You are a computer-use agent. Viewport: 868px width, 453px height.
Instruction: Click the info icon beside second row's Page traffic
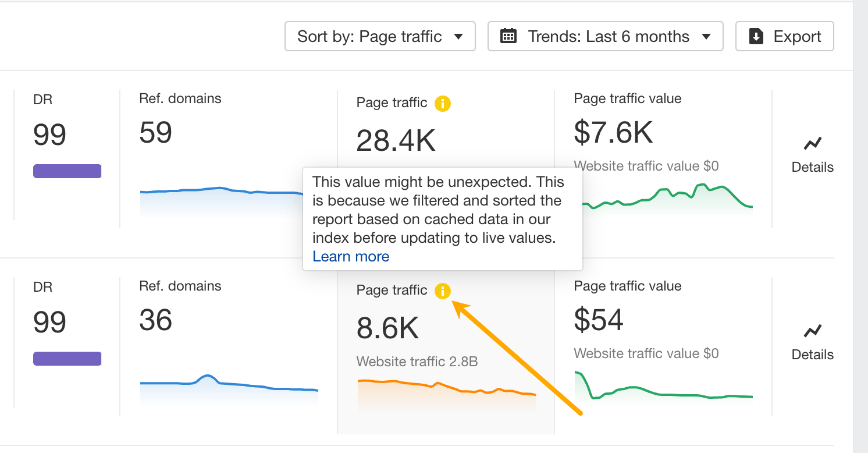pyautogui.click(x=443, y=290)
